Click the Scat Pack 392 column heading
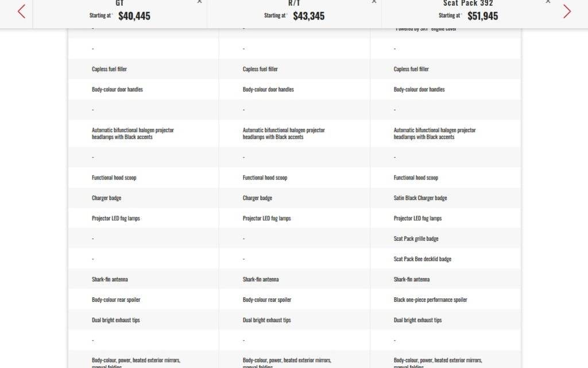This screenshot has width=588, height=368. pyautogui.click(x=468, y=3)
